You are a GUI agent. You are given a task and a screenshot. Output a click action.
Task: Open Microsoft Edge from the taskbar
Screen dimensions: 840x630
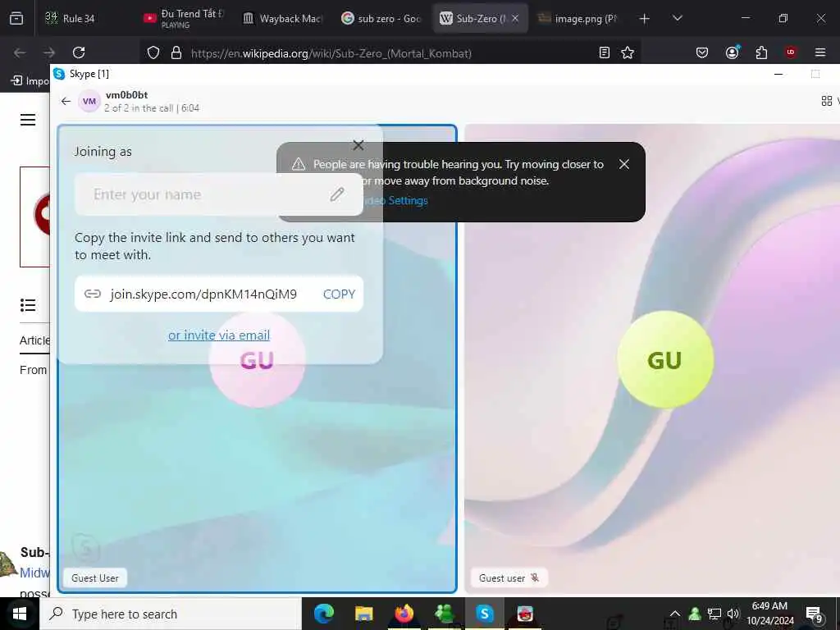tap(324, 614)
